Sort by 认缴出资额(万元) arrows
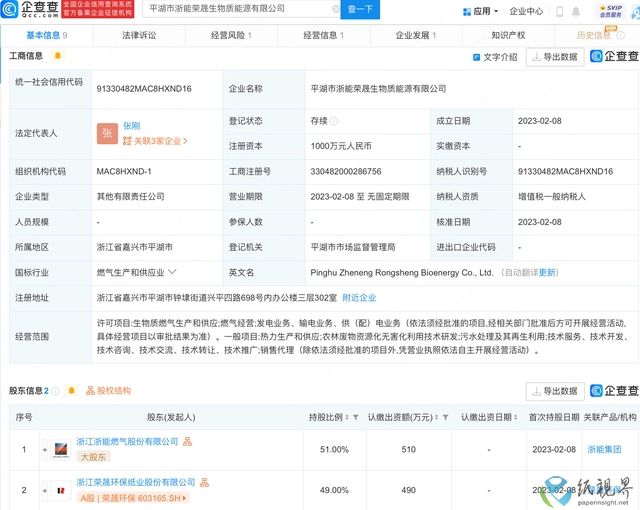 click(436, 417)
